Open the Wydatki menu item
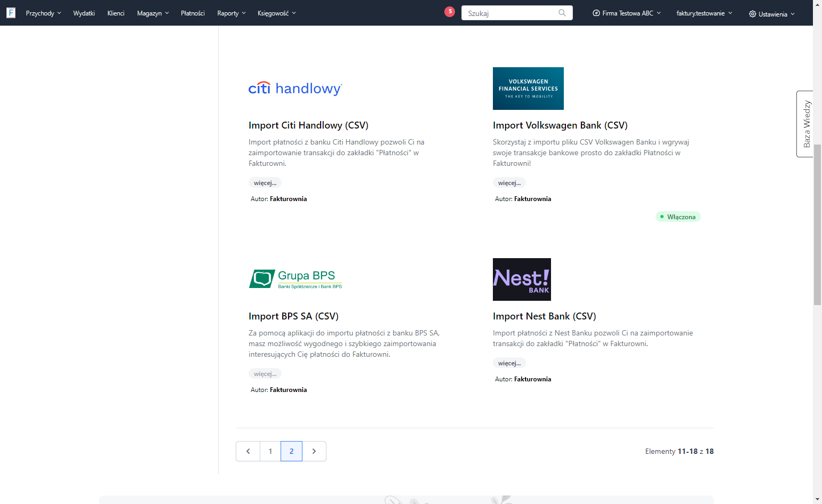The width and height of the screenshot is (822, 504). click(84, 13)
